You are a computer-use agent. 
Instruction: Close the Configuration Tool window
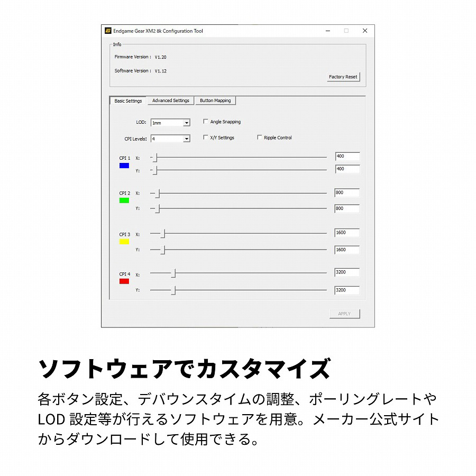point(365,31)
